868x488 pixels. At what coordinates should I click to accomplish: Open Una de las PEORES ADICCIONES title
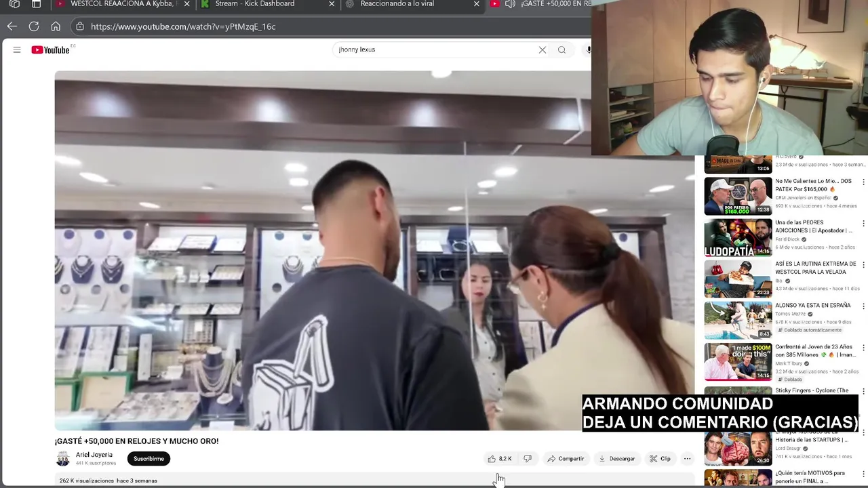coord(814,226)
